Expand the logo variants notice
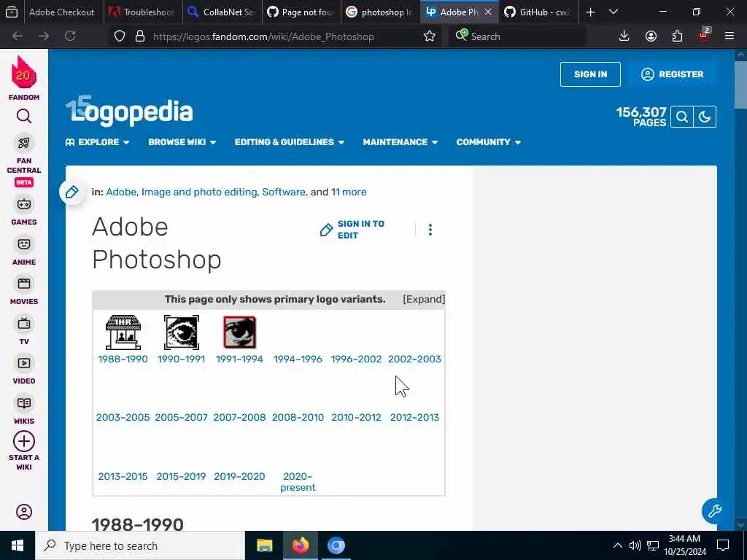This screenshot has height=560, width=747. (x=424, y=299)
